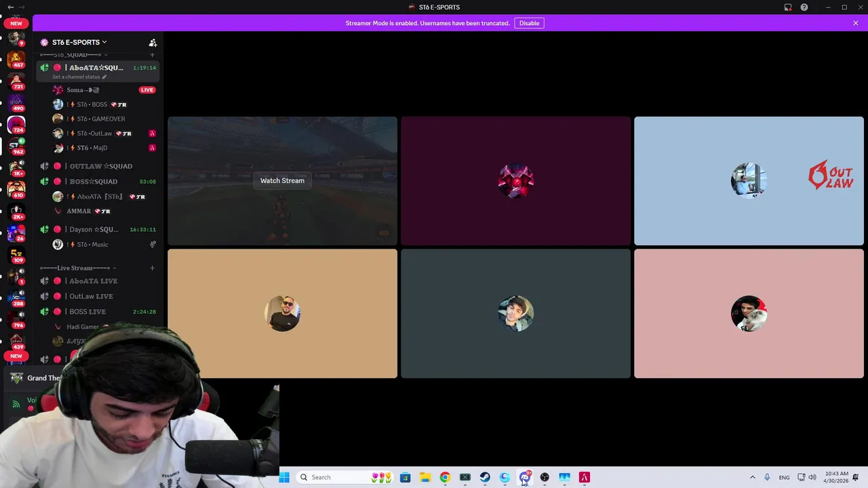Select user ST6 · GAMEOVER in voice list
Image resolution: width=868 pixels, height=488 pixels.
tap(104, 119)
